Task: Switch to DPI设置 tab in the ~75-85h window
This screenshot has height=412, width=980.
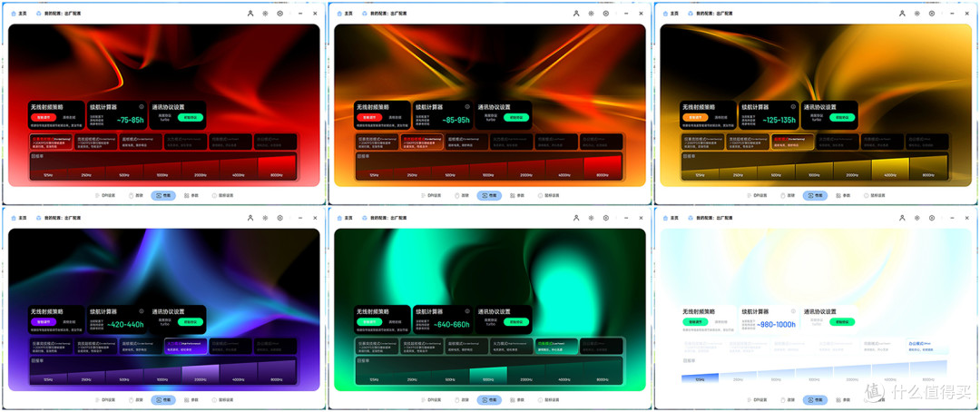Action: pyautogui.click(x=105, y=195)
